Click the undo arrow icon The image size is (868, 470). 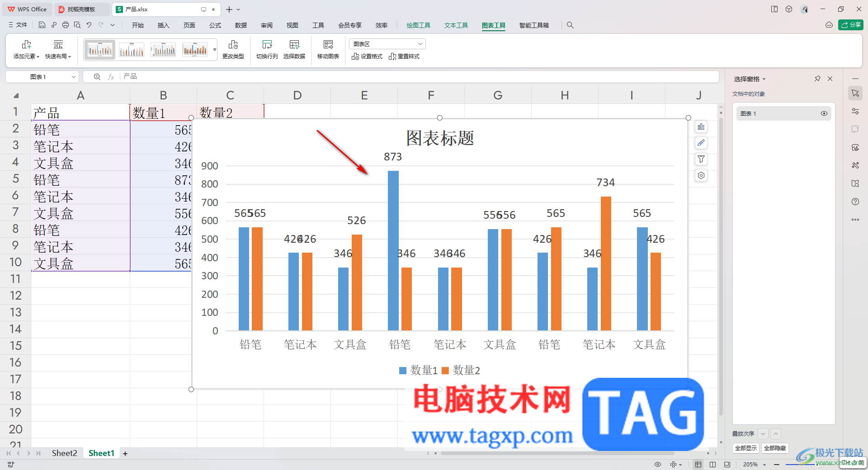pos(89,25)
